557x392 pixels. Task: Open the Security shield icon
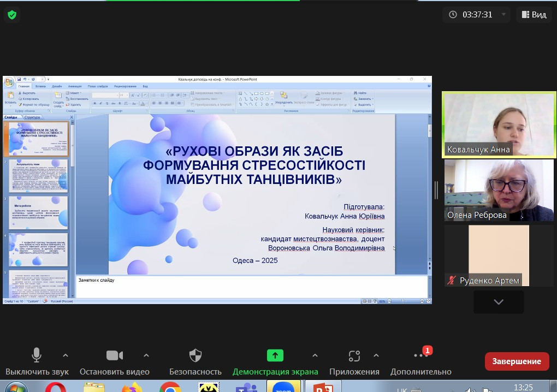click(195, 356)
